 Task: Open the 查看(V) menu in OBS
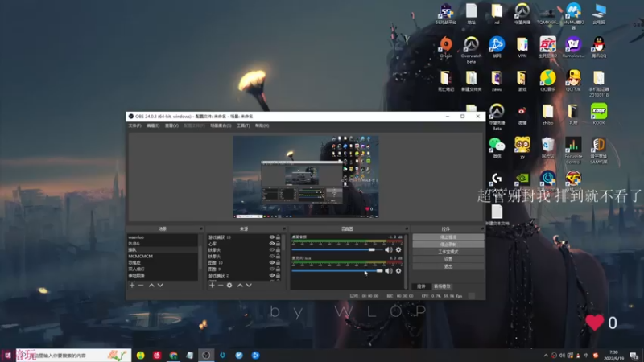pyautogui.click(x=171, y=125)
